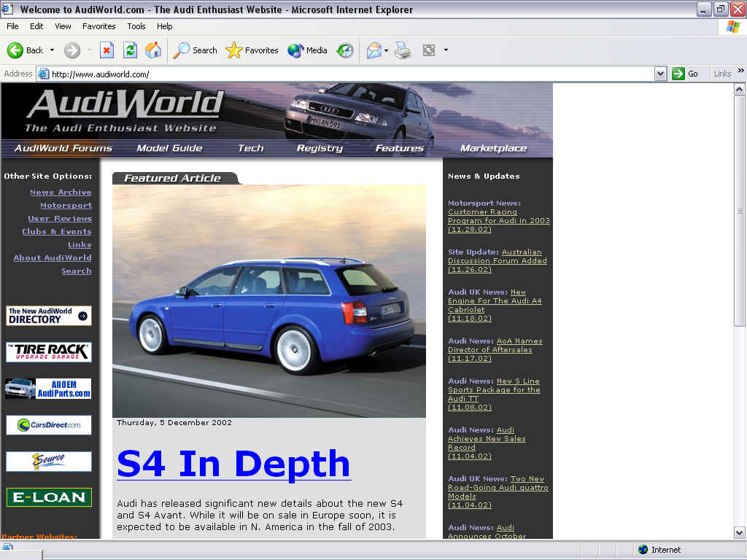Open the History toolbar icon
Image resolution: width=747 pixels, height=560 pixels.
click(x=345, y=50)
